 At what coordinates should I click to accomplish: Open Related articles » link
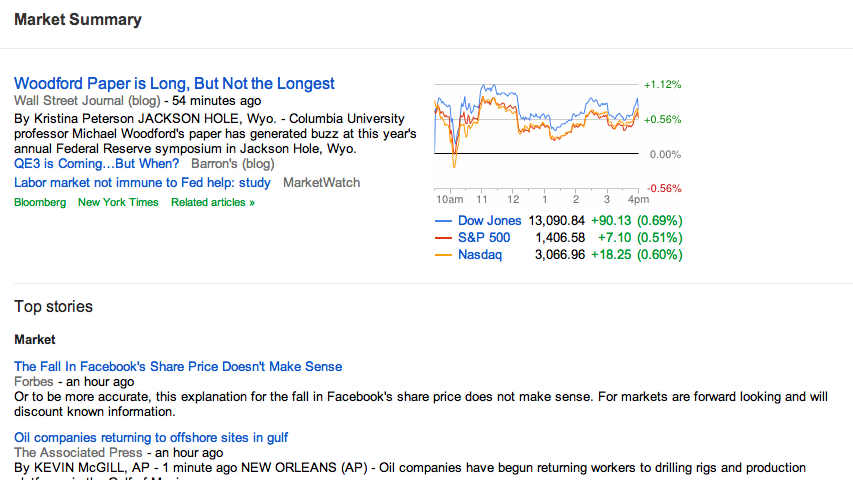tap(212, 202)
